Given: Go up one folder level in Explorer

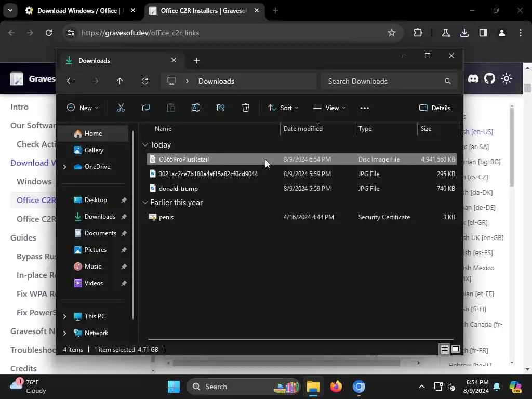Looking at the screenshot, I should pyautogui.click(x=120, y=81).
